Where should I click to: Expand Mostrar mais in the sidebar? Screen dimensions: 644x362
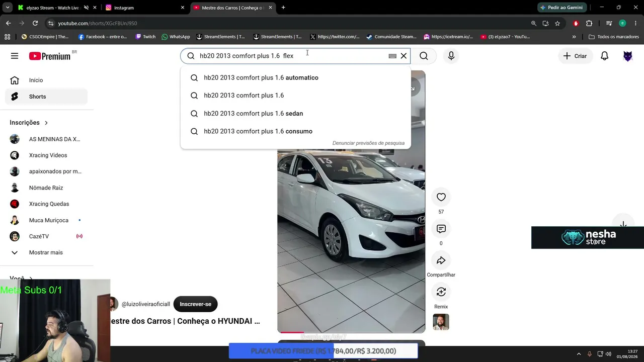(46, 252)
